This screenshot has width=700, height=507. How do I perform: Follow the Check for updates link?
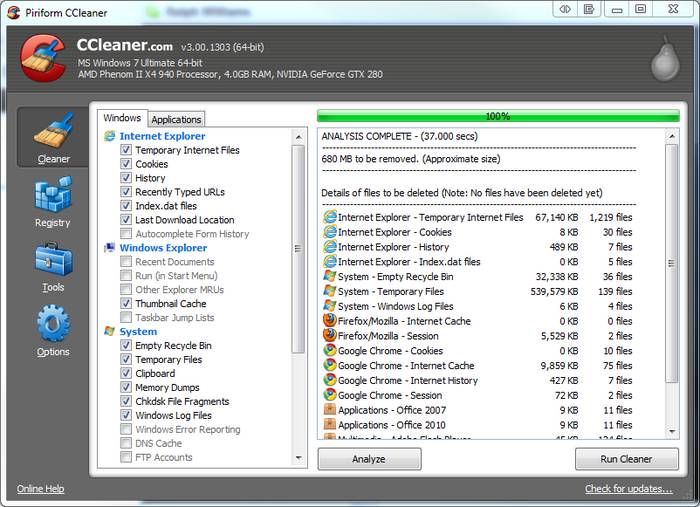pyautogui.click(x=628, y=489)
